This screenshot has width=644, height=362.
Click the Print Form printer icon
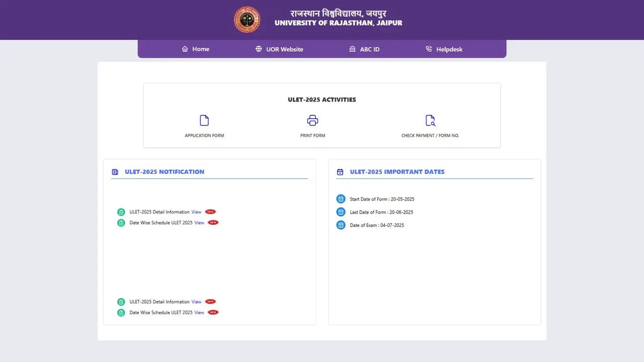click(x=312, y=121)
